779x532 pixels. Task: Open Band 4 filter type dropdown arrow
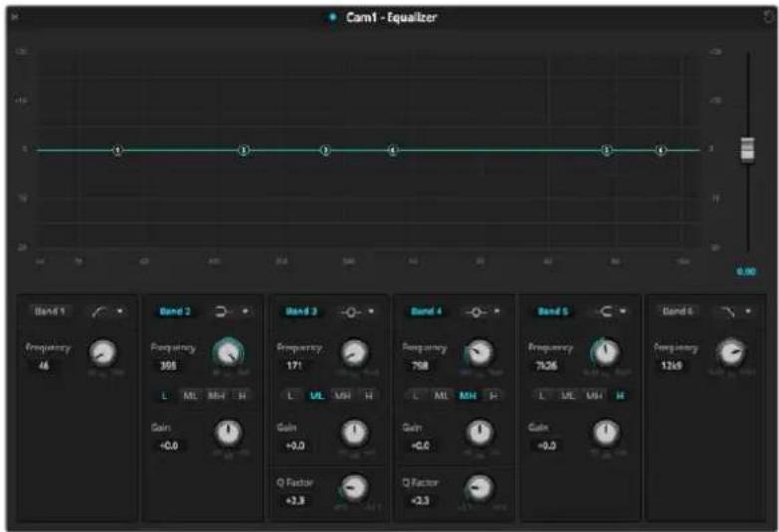coord(497,311)
